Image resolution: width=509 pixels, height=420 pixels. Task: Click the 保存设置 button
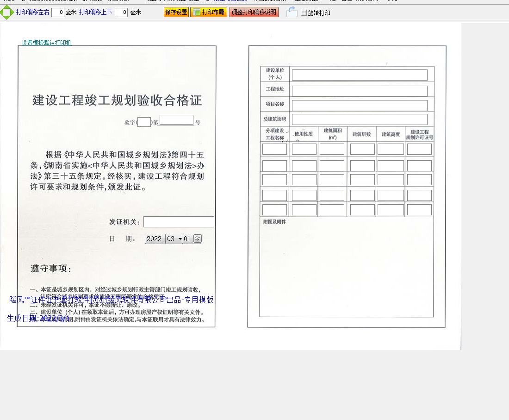pos(176,13)
